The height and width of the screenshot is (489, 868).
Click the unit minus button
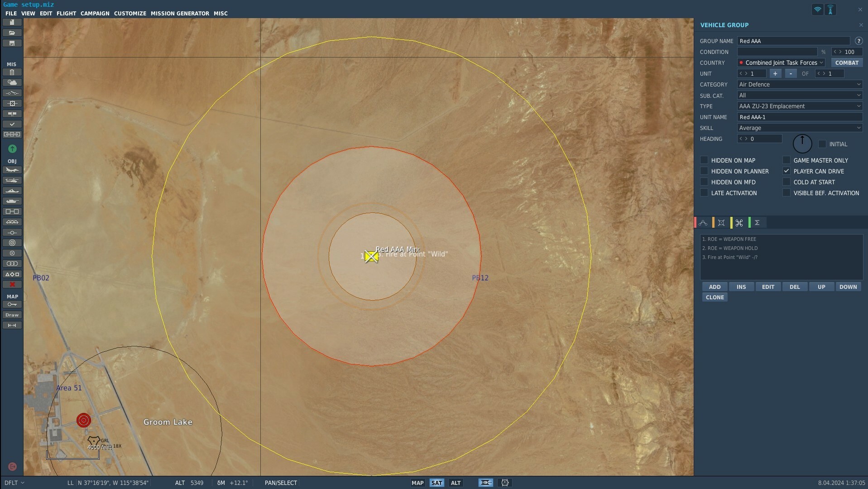(791, 73)
